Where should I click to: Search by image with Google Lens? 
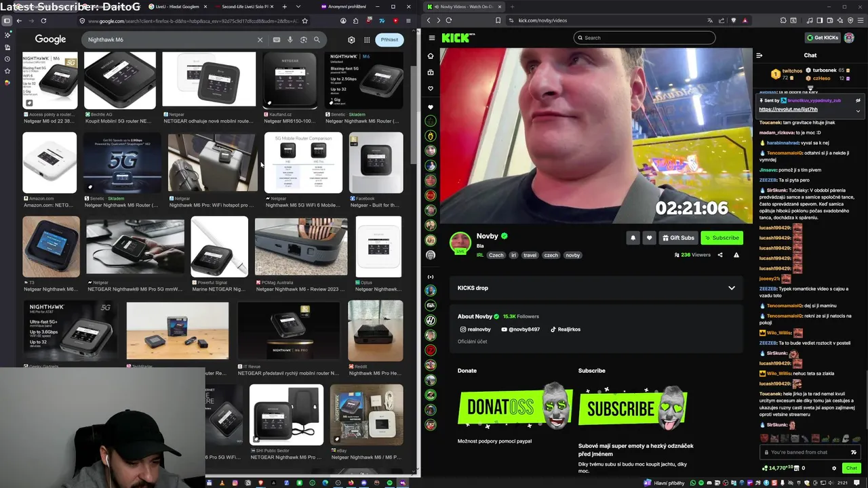tap(304, 40)
